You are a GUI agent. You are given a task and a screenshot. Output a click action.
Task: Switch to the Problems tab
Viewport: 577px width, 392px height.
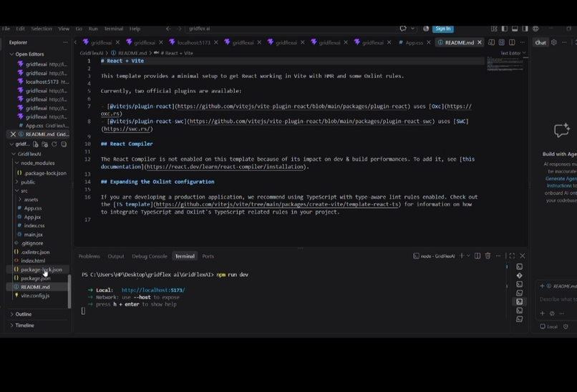(89, 256)
